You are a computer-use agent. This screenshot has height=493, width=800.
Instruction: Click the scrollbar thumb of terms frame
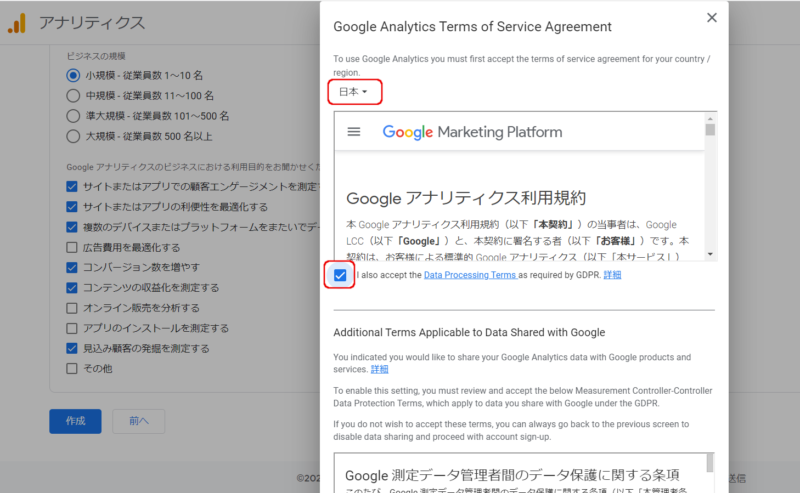click(x=710, y=130)
